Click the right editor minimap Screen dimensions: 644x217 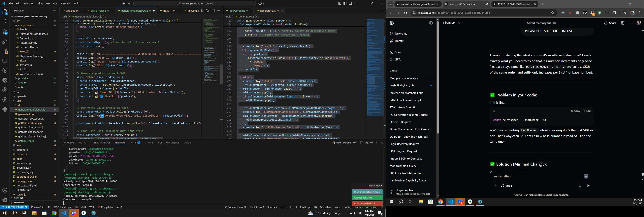click(x=375, y=68)
